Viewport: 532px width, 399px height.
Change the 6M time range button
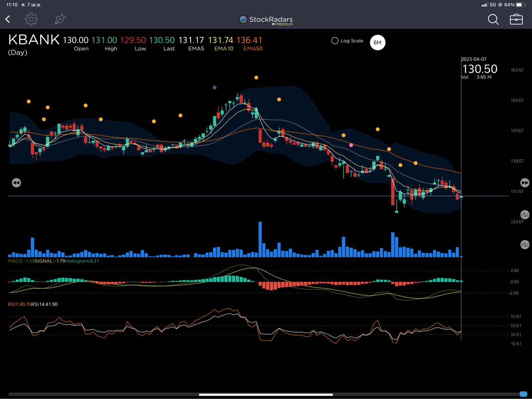[377, 43]
